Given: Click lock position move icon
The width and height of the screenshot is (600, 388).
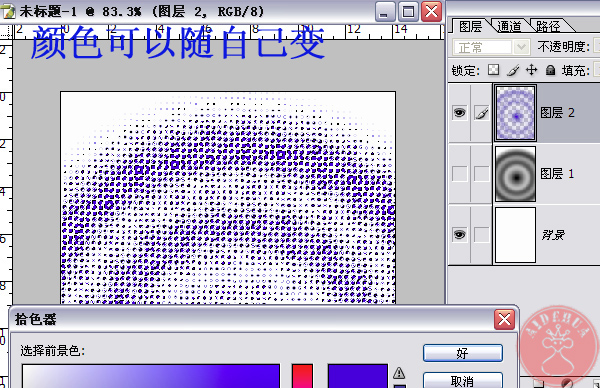Looking at the screenshot, I should click(x=532, y=70).
